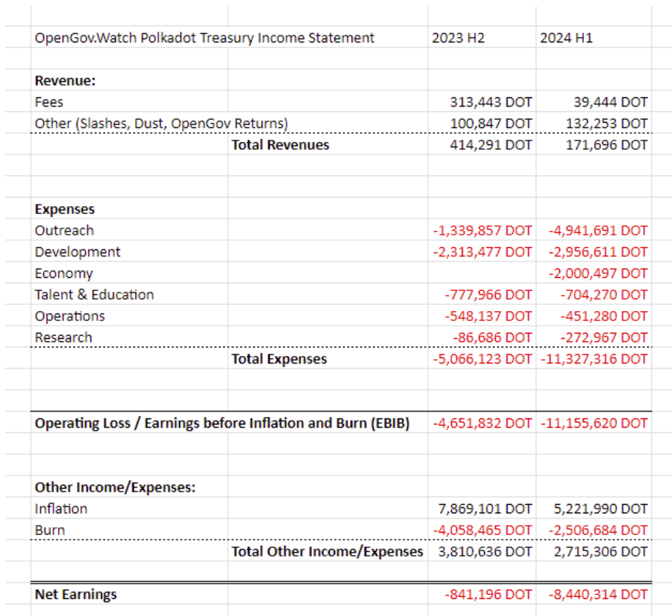
Task: Click the Fees value '313,443 DOT'
Action: coord(490,102)
